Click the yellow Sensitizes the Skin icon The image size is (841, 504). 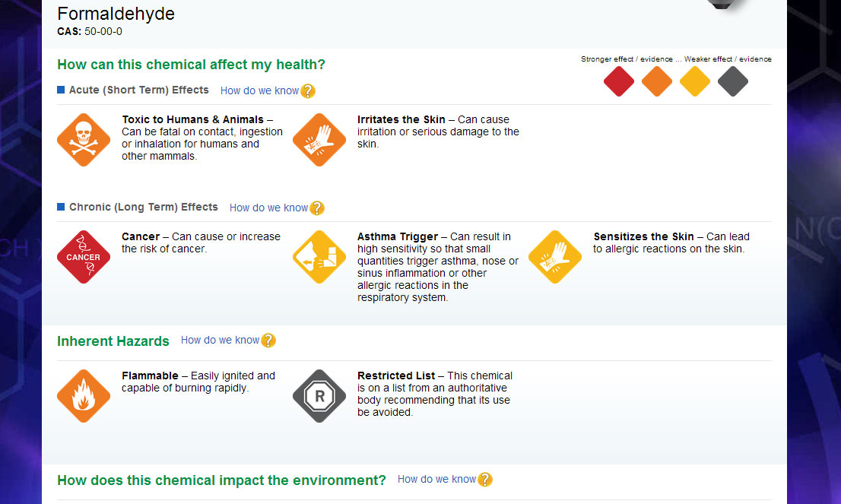click(x=555, y=257)
